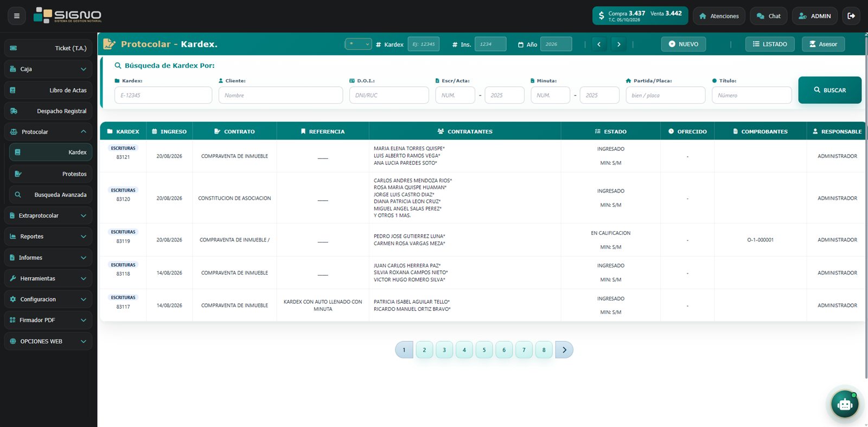The height and width of the screenshot is (427, 868).
Task: Click the dollar exchange rate widget
Action: 640,16
